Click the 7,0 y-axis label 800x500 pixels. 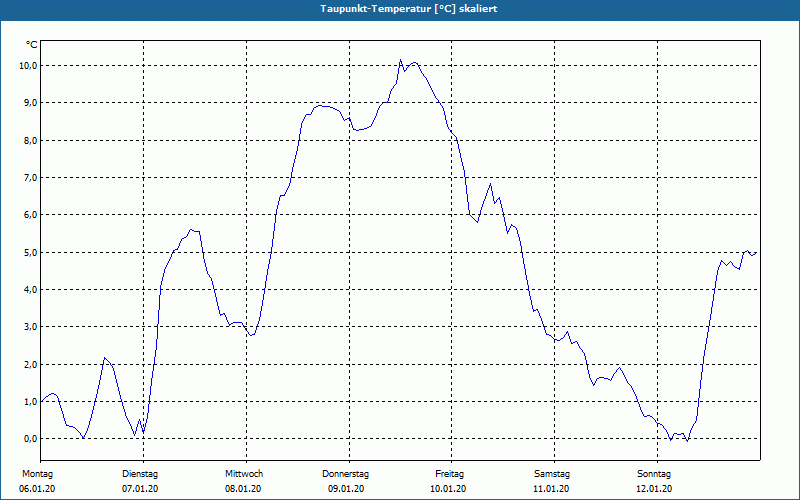30,178
